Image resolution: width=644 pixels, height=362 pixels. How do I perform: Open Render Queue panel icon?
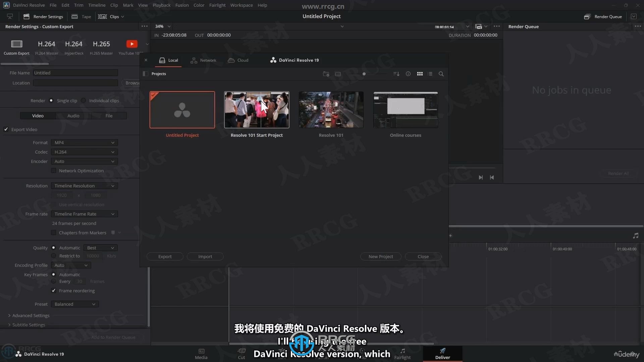pyautogui.click(x=587, y=16)
